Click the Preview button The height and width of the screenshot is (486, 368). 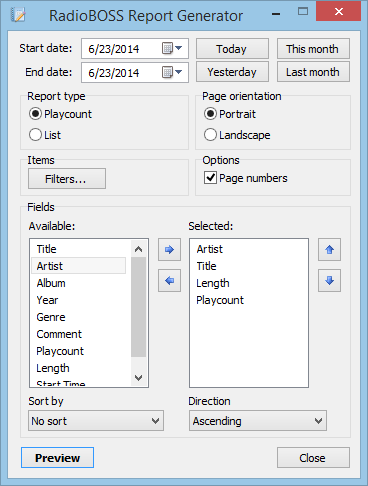(x=57, y=458)
